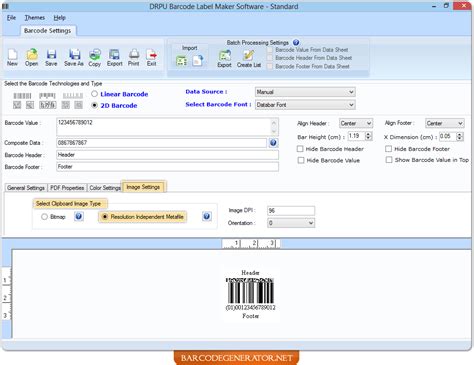Open the Align Footer dropdown
Image resolution: width=474 pixels, height=365 pixels.
(x=444, y=123)
